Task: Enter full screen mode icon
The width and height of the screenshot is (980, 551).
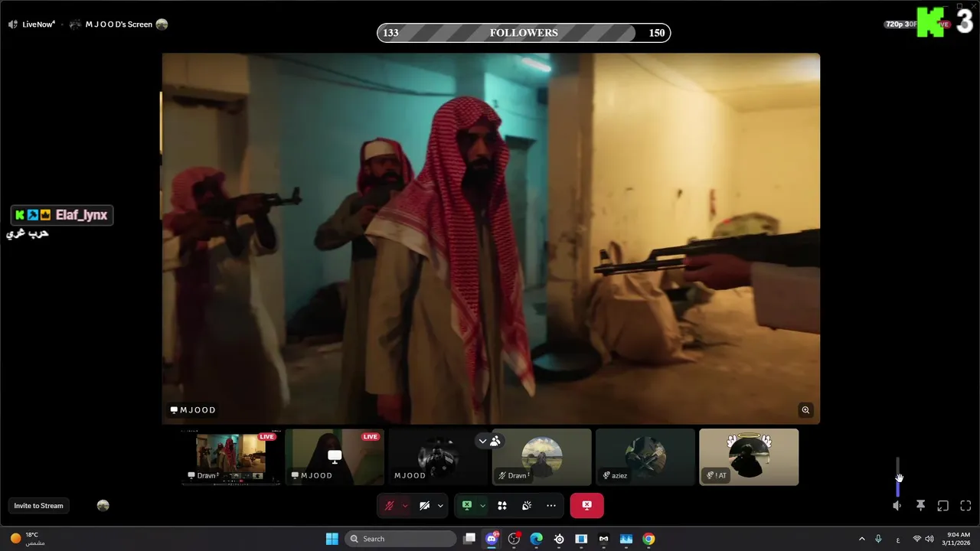Action: click(x=965, y=506)
